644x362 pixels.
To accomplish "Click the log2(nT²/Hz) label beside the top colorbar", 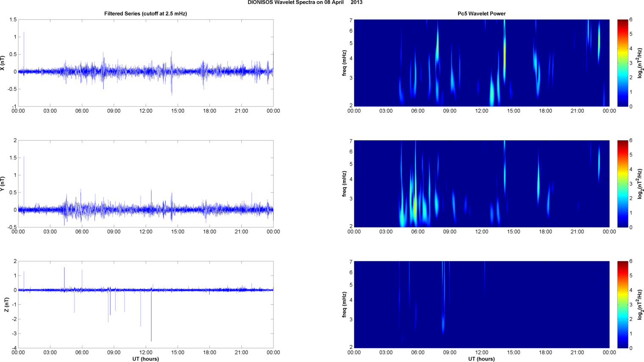I will tap(640, 63).
